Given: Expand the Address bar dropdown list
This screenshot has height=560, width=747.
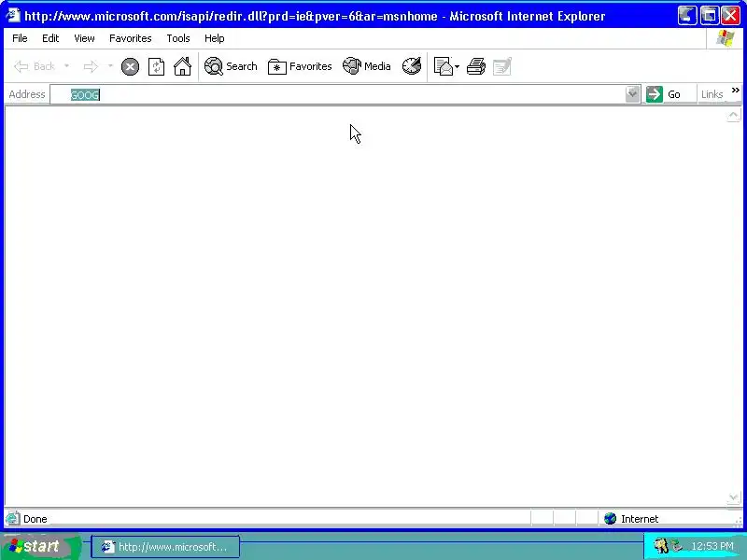Looking at the screenshot, I should 632,94.
